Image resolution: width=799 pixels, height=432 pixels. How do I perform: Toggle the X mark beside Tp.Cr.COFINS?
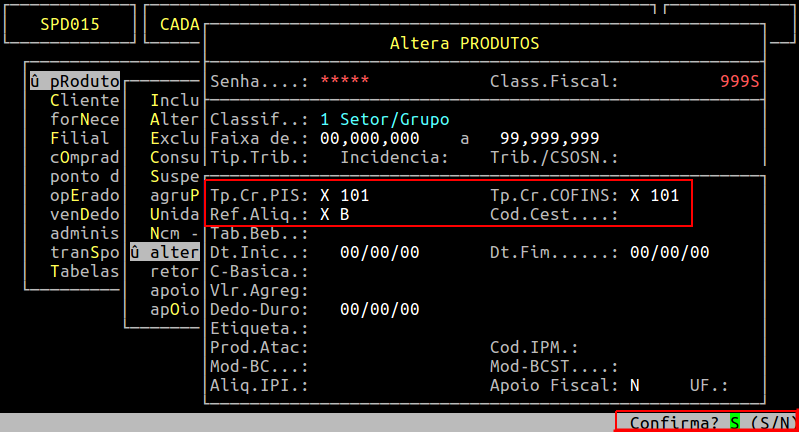[635, 195]
